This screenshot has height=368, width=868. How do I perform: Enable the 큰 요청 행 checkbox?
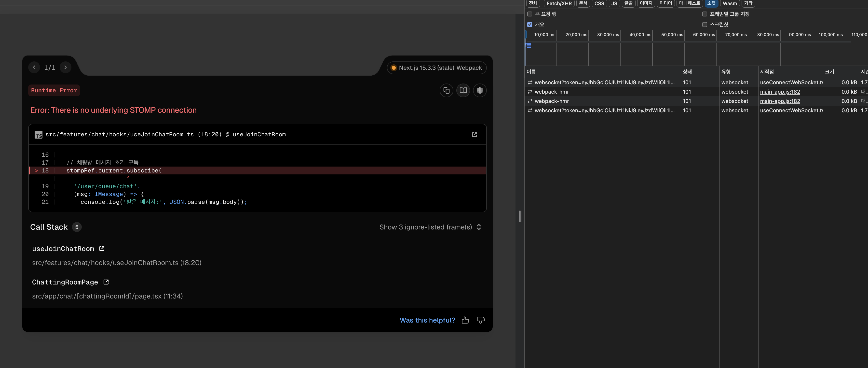[x=530, y=14]
